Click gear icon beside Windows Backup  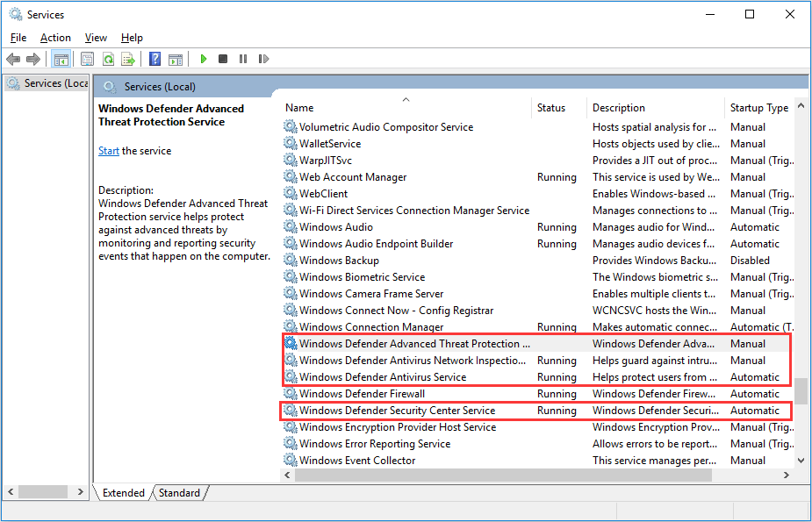coord(290,261)
